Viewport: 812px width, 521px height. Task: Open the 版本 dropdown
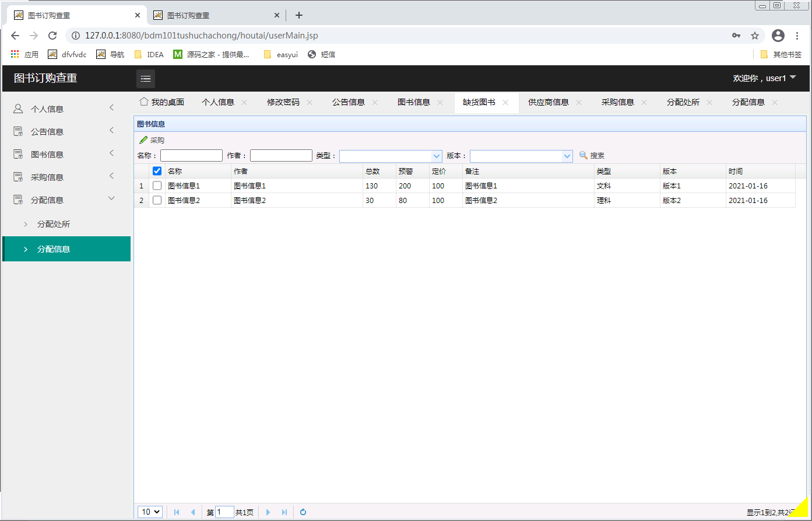pos(568,156)
